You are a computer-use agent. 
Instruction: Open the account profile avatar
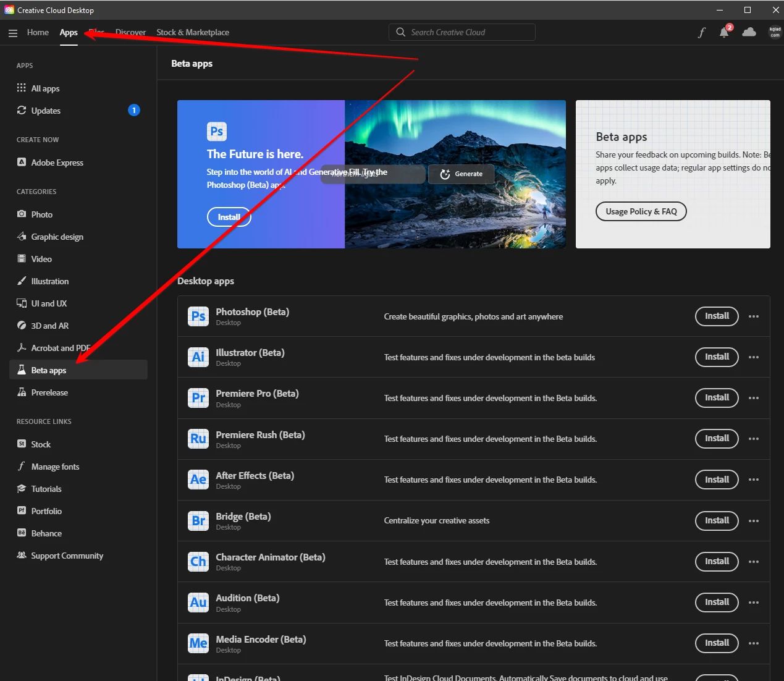click(775, 32)
